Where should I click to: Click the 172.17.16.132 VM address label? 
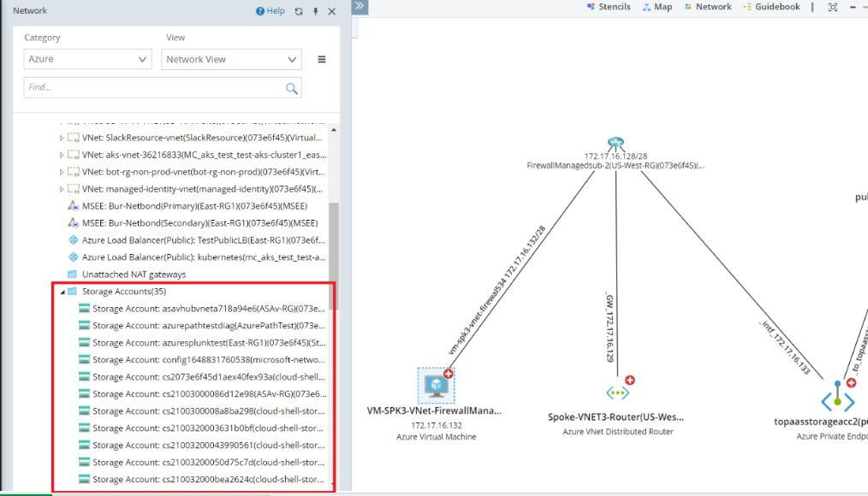(437, 425)
